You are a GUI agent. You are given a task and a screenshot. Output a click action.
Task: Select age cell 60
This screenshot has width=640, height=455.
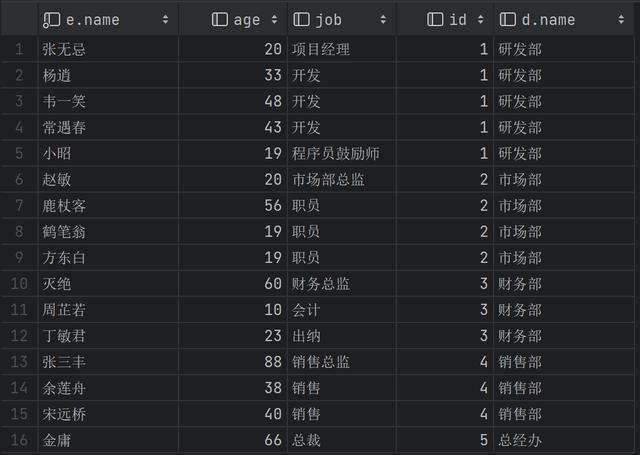pos(273,284)
